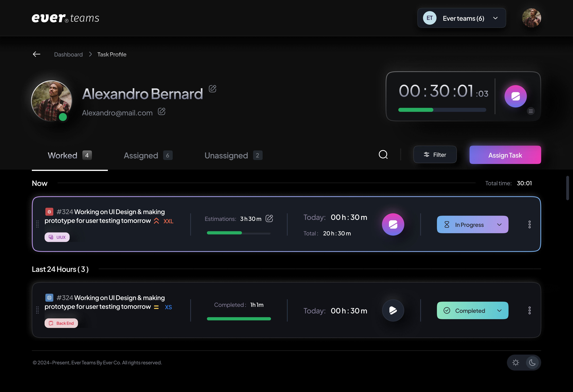This screenshot has width=573, height=392.
Task: Open the search icon beside Filter
Action: click(x=383, y=155)
